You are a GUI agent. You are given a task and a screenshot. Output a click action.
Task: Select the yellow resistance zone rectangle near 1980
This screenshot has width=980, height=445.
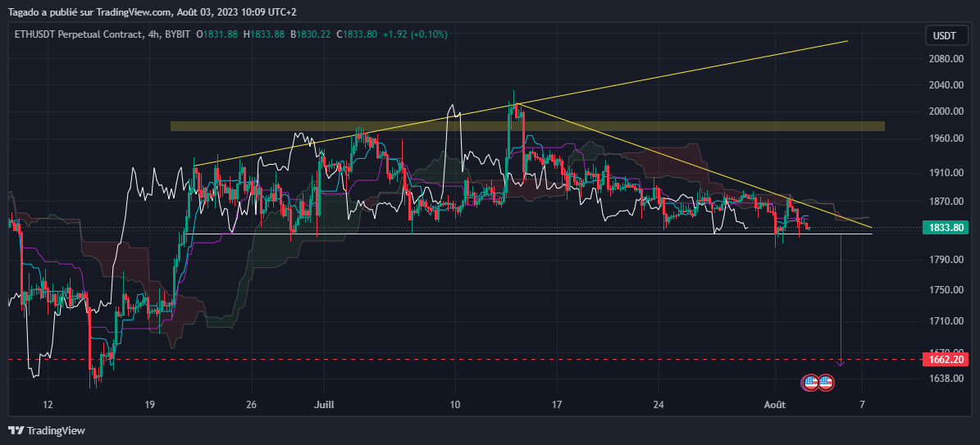[527, 126]
